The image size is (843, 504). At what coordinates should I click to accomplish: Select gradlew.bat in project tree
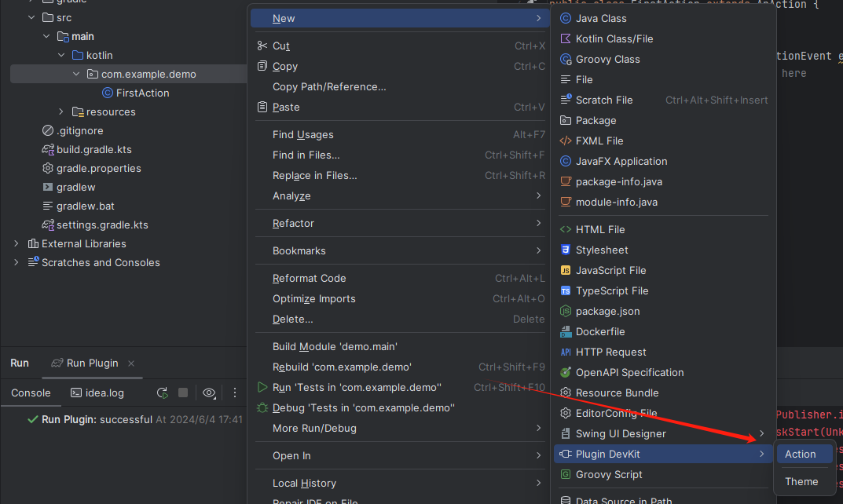tap(85, 206)
